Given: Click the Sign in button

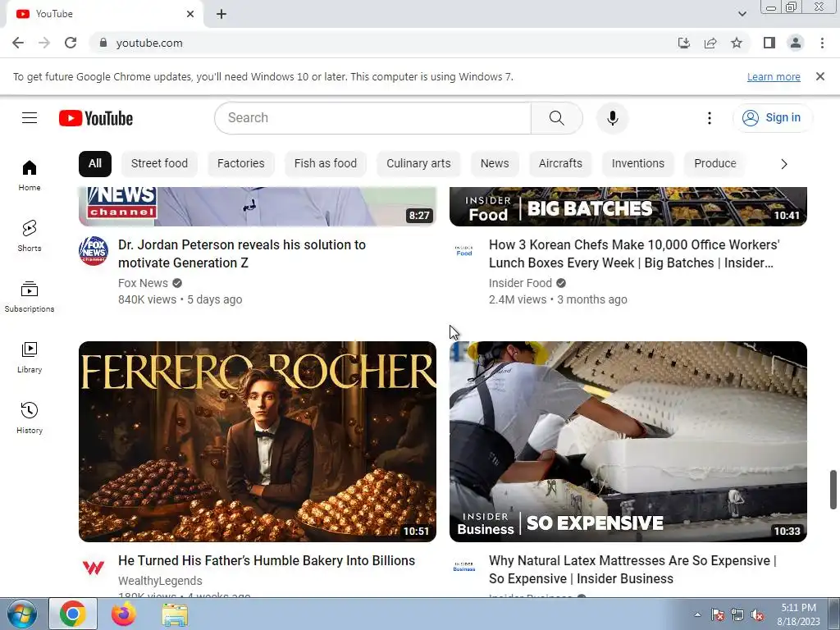Looking at the screenshot, I should coord(772,118).
